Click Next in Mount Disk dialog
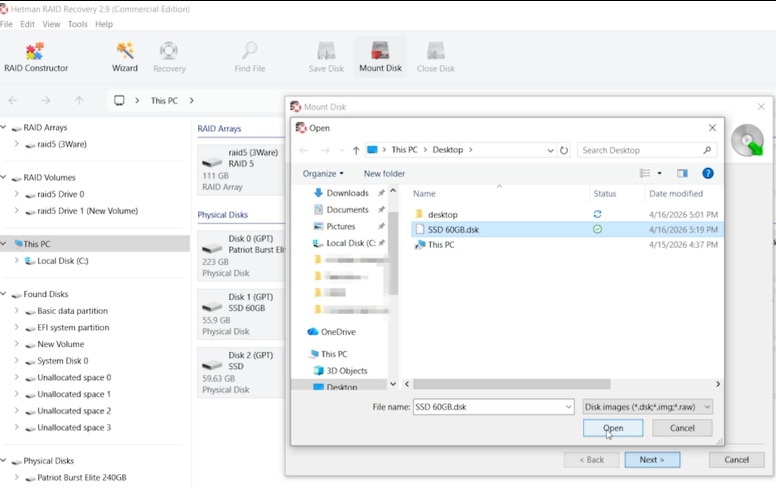 click(x=652, y=459)
